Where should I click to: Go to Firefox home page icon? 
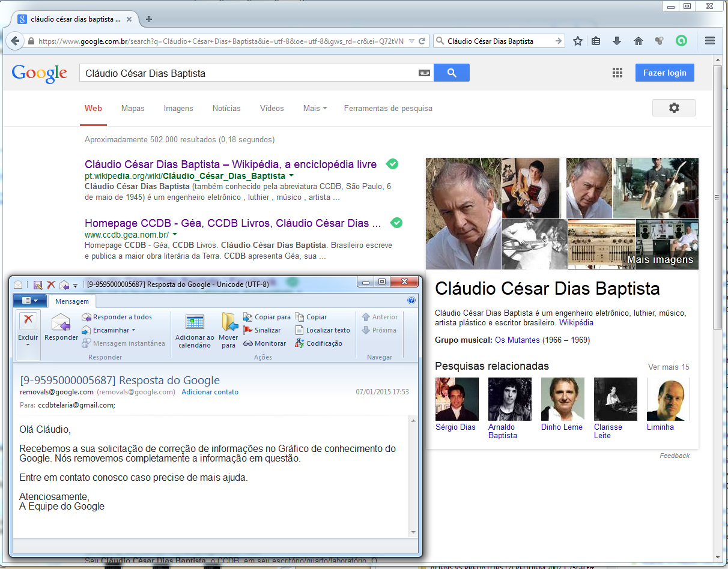[x=639, y=41]
